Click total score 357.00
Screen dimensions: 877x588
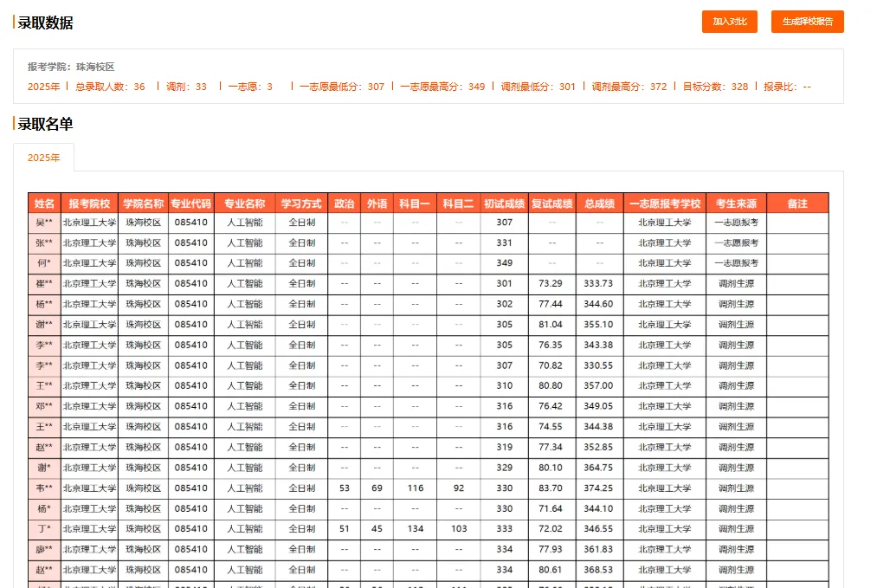(x=598, y=385)
